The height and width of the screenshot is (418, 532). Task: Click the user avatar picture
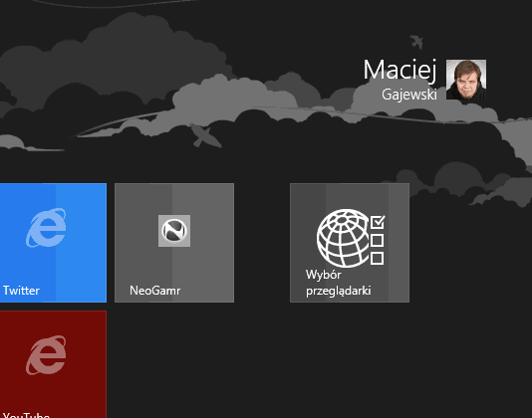point(466,80)
